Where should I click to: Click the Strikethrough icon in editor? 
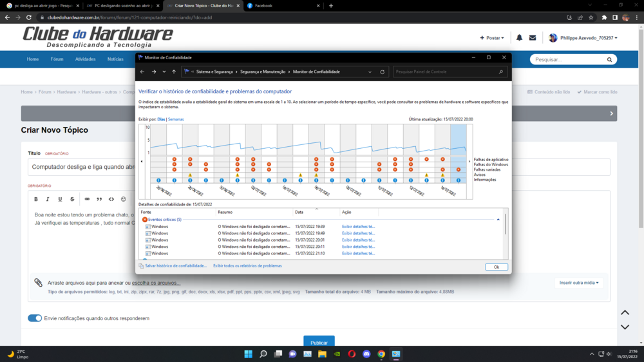tap(72, 199)
